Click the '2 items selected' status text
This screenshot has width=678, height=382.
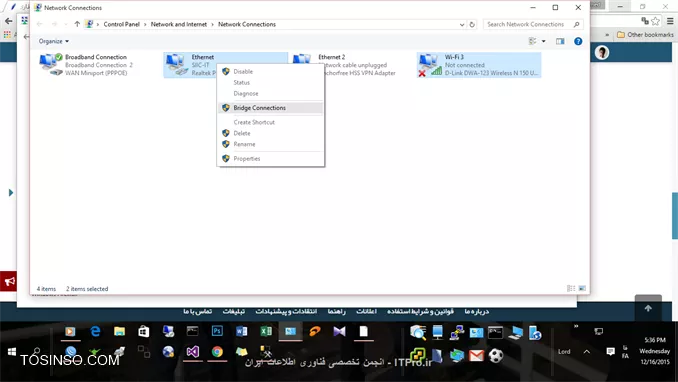[87, 289]
